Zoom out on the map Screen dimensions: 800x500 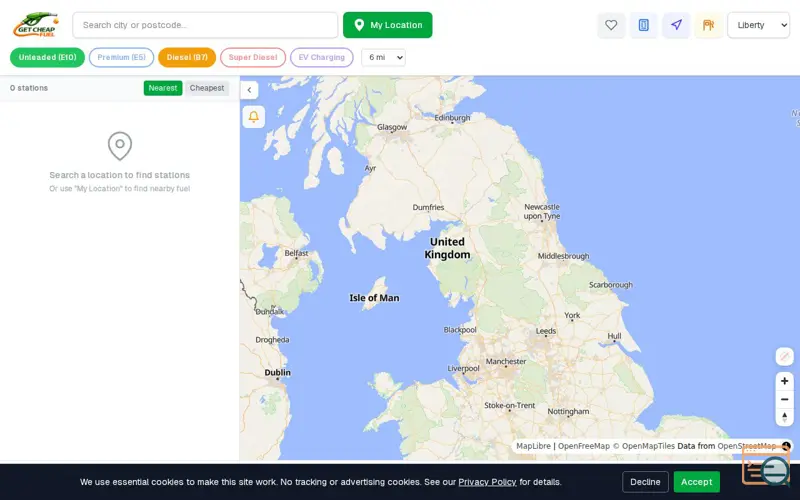click(x=784, y=399)
